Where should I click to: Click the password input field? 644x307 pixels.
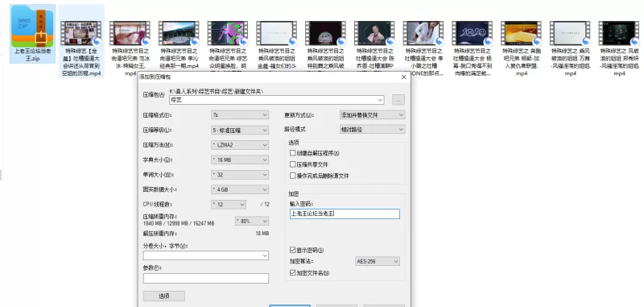click(x=345, y=214)
